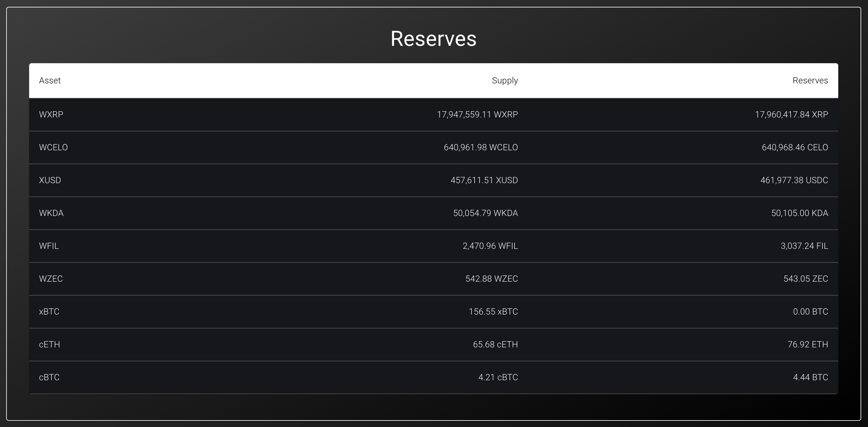Select the WXRP asset row
The height and width of the screenshot is (427, 868).
coord(51,115)
